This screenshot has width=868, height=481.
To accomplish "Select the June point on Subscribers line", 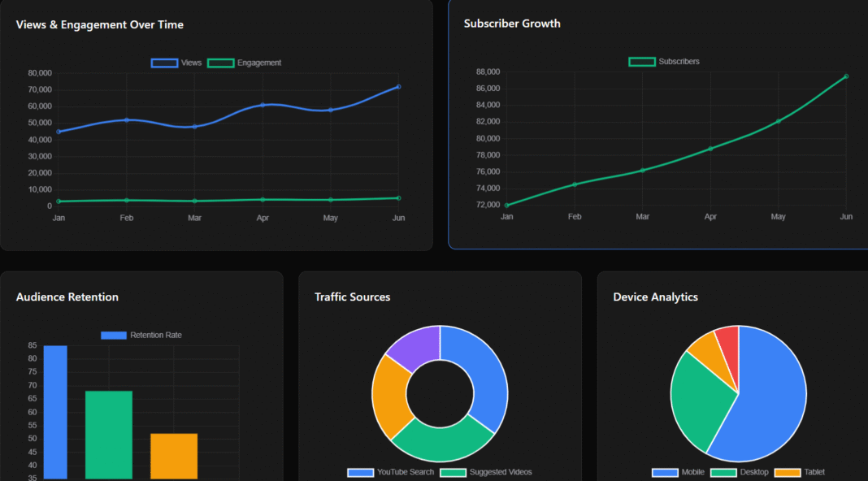I will point(846,76).
